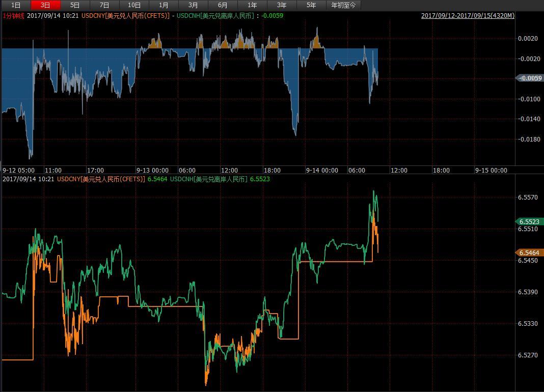Select the 1年 range tab
The image size is (544, 392).
[252, 5]
